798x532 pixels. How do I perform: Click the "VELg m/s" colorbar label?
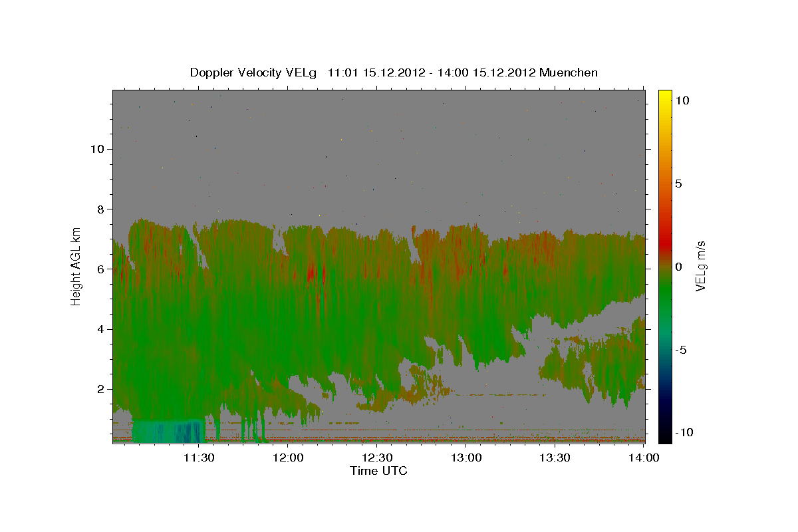(x=700, y=266)
